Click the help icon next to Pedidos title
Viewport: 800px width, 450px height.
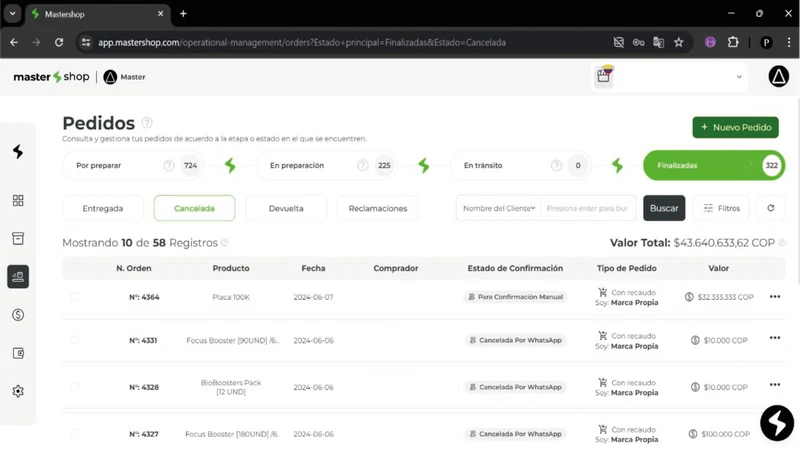tap(147, 122)
